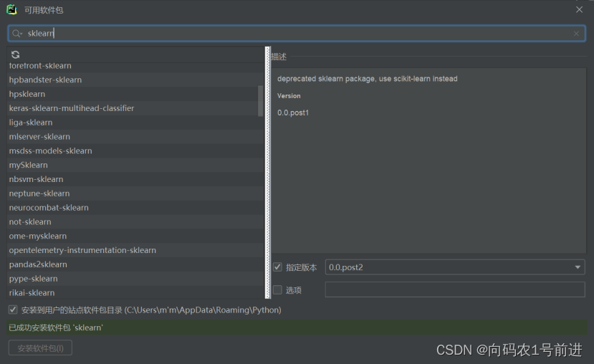This screenshot has width=594, height=364.
Task: Click the search magnifier icon
Action: click(16, 34)
